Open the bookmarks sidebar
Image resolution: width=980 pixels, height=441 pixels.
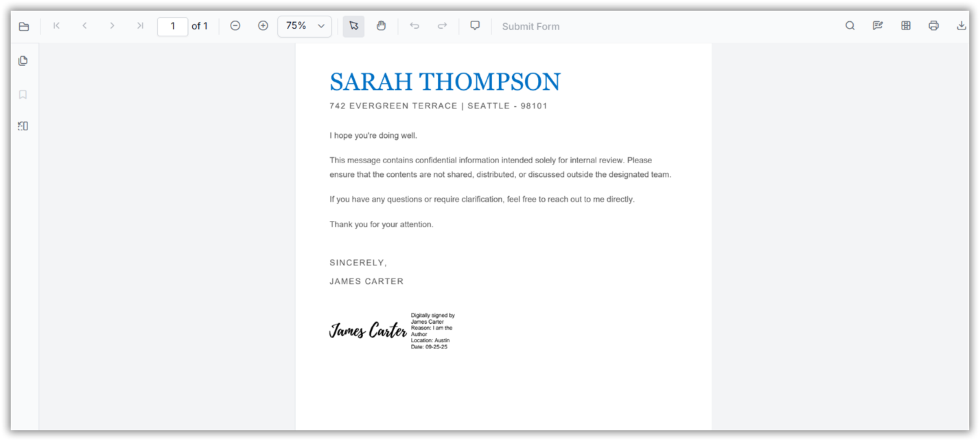[x=23, y=94]
